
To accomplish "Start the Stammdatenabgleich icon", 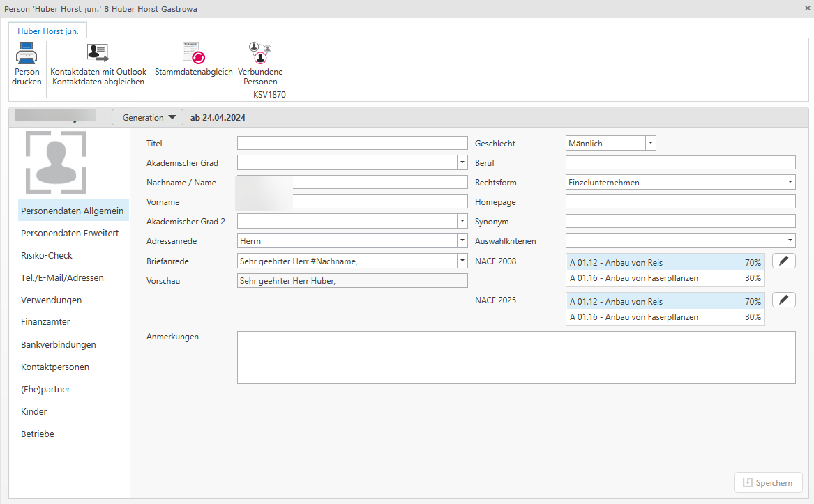I will [x=193, y=53].
